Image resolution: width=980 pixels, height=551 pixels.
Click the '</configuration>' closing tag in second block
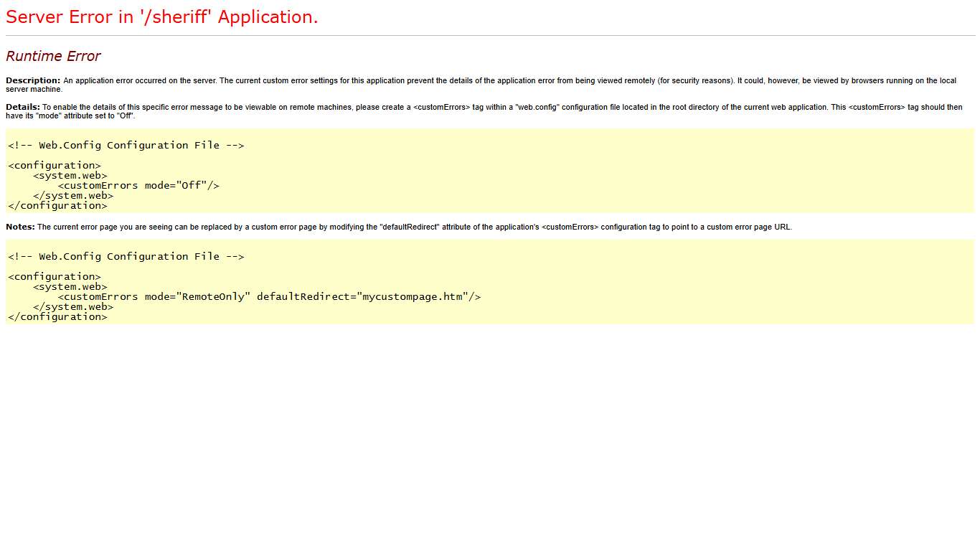tap(57, 316)
